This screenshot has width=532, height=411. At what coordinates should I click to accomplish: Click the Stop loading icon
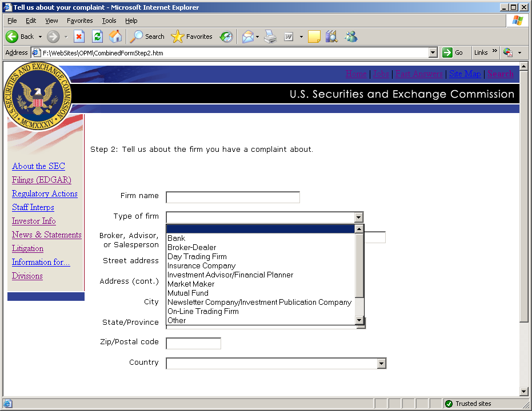coord(79,37)
